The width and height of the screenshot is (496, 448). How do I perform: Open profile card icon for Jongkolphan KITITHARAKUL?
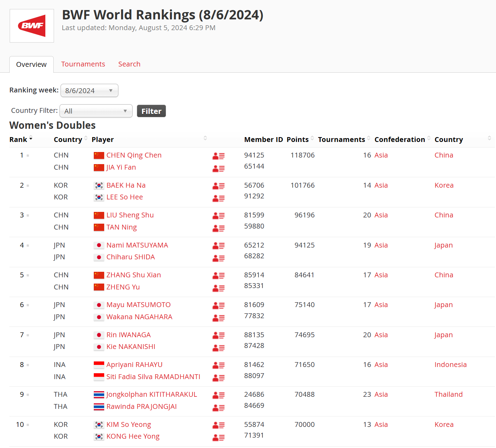pos(218,395)
